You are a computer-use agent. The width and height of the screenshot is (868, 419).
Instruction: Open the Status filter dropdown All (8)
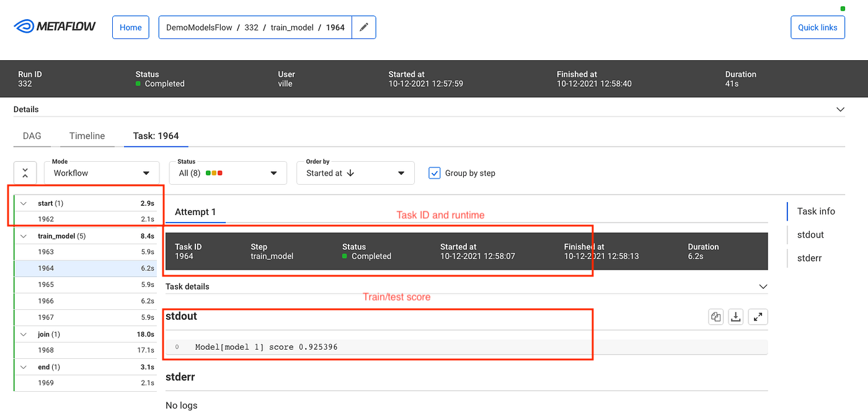click(x=228, y=172)
